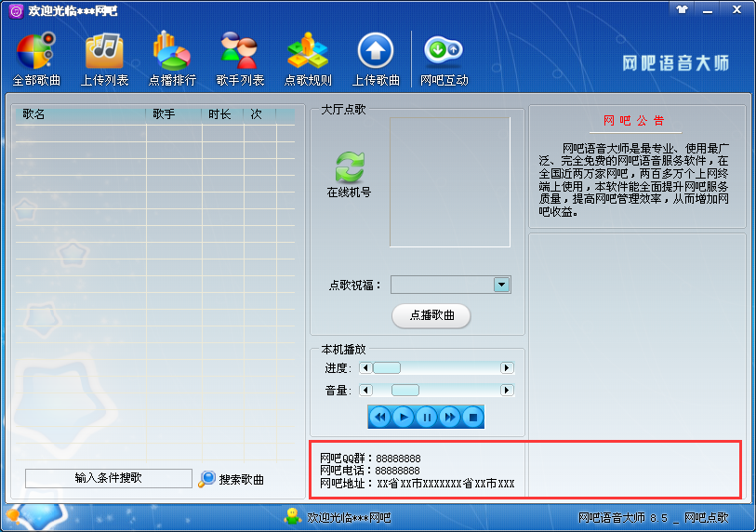Click the 欢迎光临***网吧 status bar text
This screenshot has height=532, width=756.
(349, 517)
